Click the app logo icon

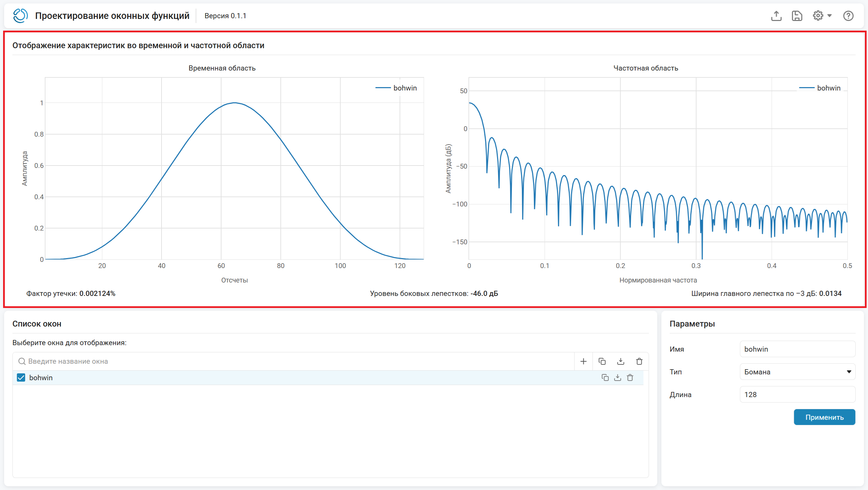pos(20,16)
